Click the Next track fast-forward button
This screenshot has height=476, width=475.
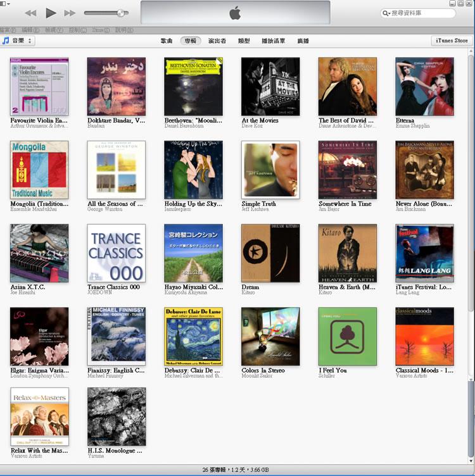70,13
